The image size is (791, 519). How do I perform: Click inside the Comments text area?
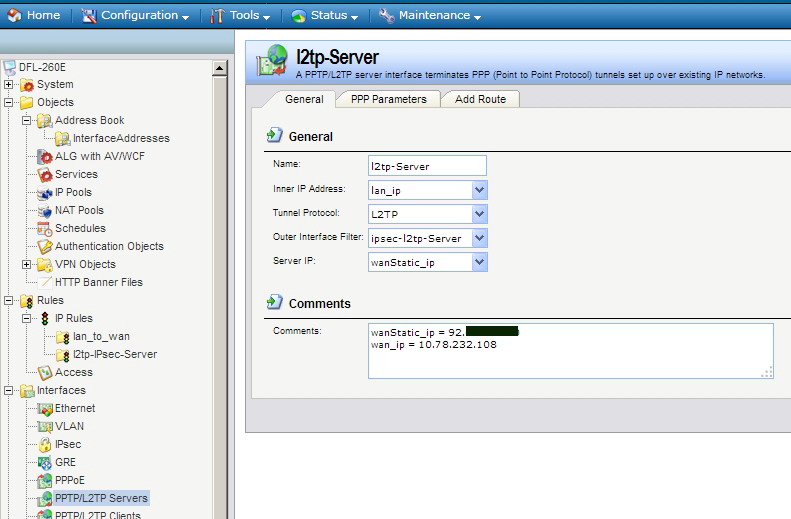coord(571,351)
